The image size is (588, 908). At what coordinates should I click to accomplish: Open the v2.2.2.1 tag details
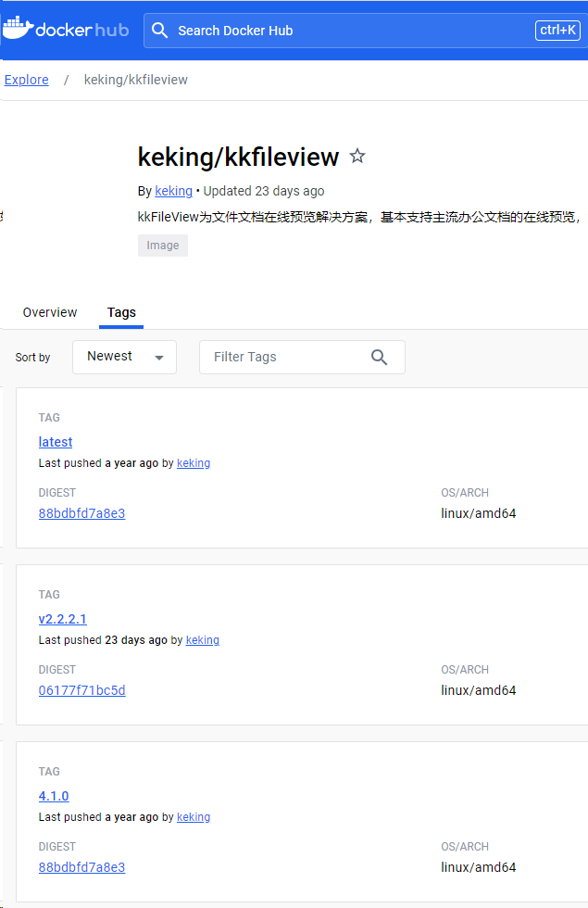[x=62, y=619]
